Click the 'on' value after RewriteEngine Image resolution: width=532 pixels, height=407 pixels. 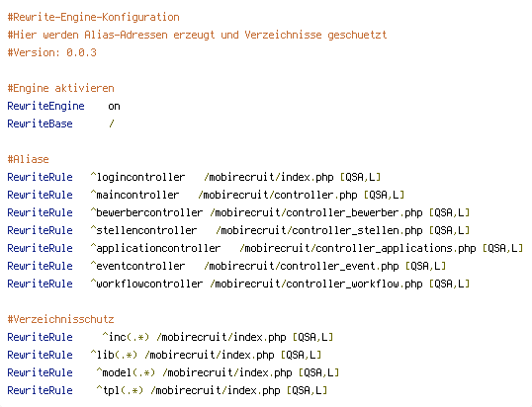(x=114, y=107)
